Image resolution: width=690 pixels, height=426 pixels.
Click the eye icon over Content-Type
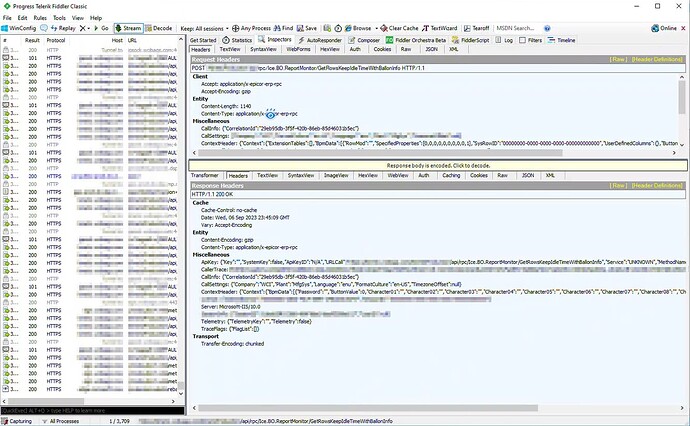tap(271, 114)
